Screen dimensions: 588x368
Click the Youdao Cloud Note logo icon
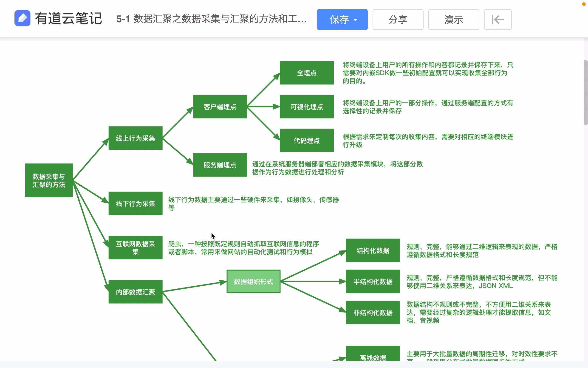click(22, 18)
